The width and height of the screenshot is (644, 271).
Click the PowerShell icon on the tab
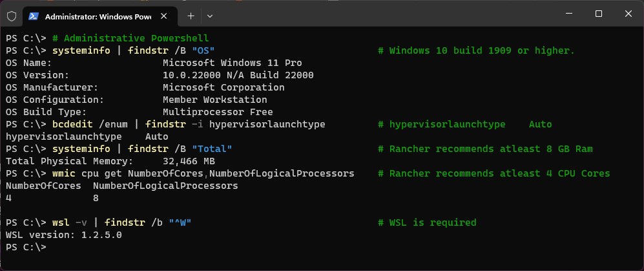(34, 16)
